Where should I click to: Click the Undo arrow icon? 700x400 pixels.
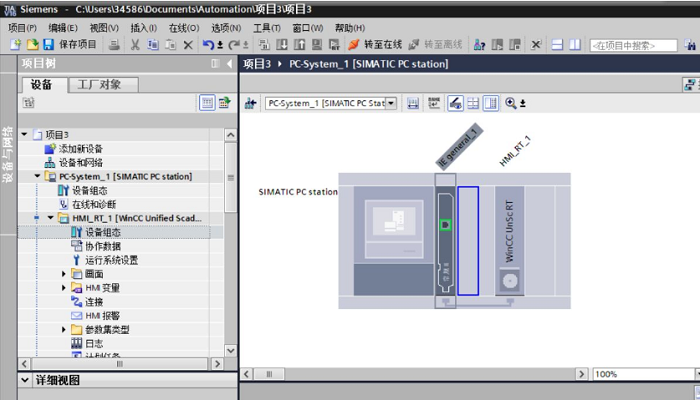pyautogui.click(x=208, y=45)
